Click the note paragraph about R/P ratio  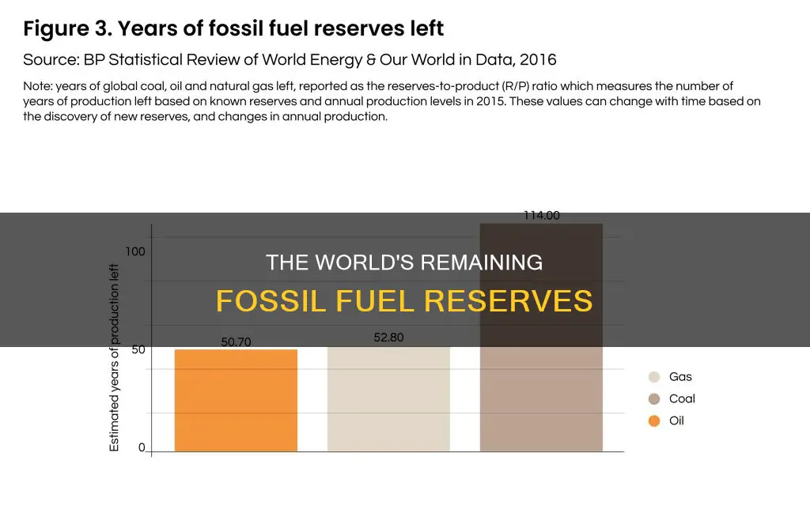(392, 101)
